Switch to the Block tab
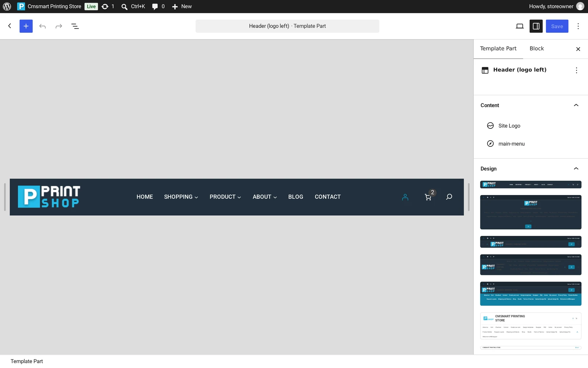The width and height of the screenshot is (588, 368). pos(537,49)
